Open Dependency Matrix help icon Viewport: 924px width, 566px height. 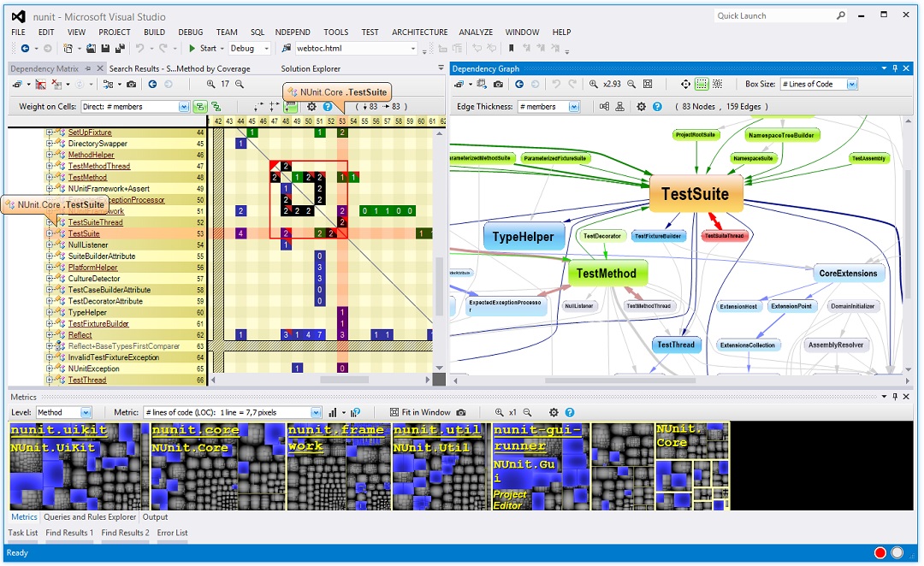(x=327, y=107)
